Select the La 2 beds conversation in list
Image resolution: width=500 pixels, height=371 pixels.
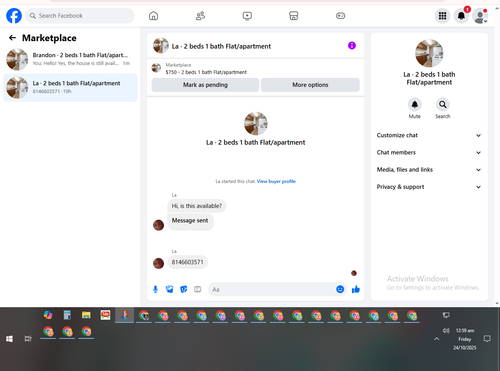tap(70, 87)
